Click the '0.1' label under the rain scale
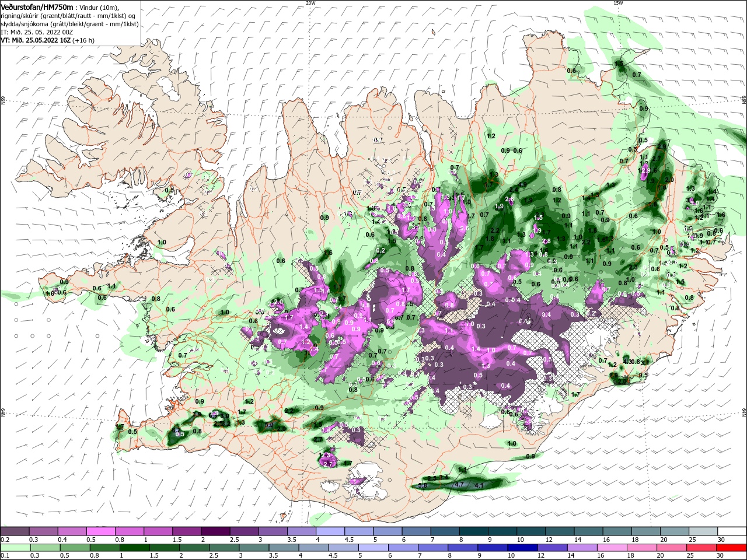The image size is (747, 560). (x=5, y=556)
